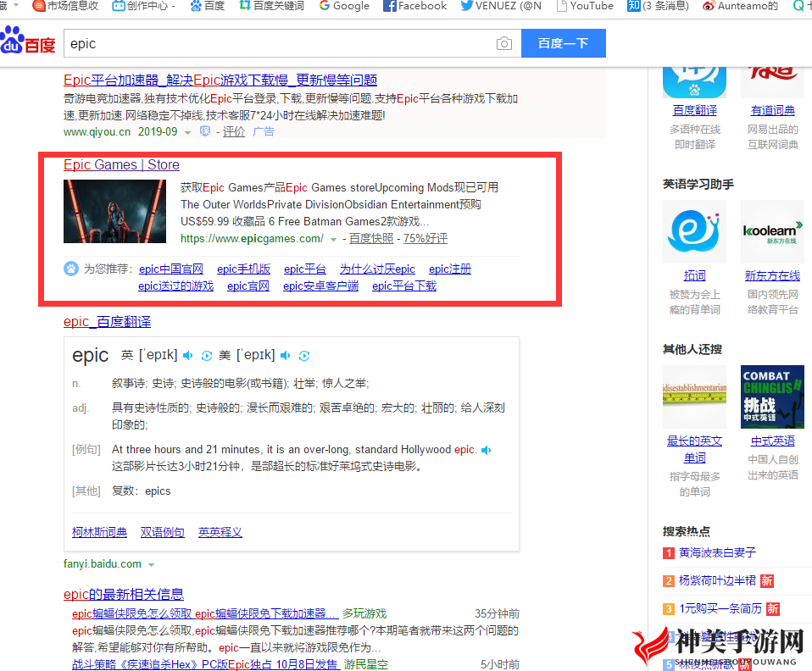
Task: Open the epic中国官网 suggestion
Action: 171,269
